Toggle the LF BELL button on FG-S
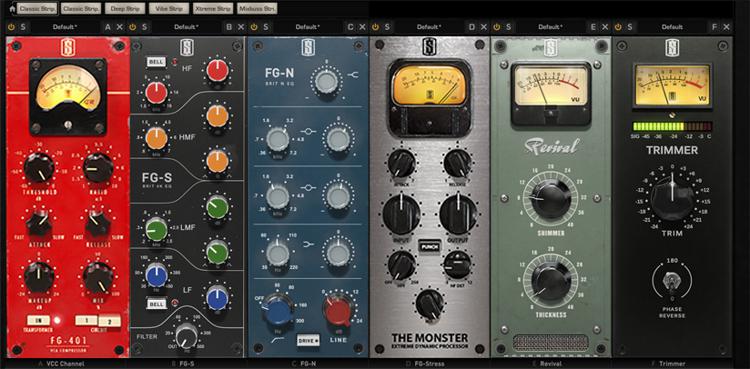The width and height of the screenshot is (750, 369). [156, 304]
